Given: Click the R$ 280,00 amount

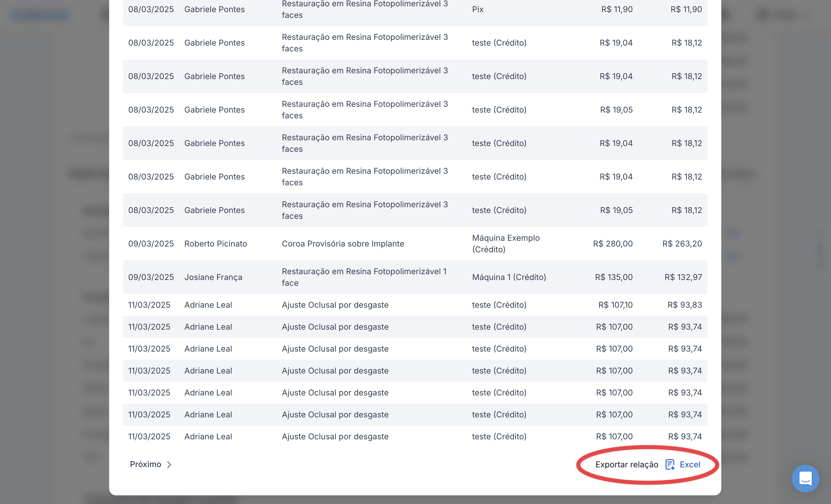Looking at the screenshot, I should click(612, 243).
